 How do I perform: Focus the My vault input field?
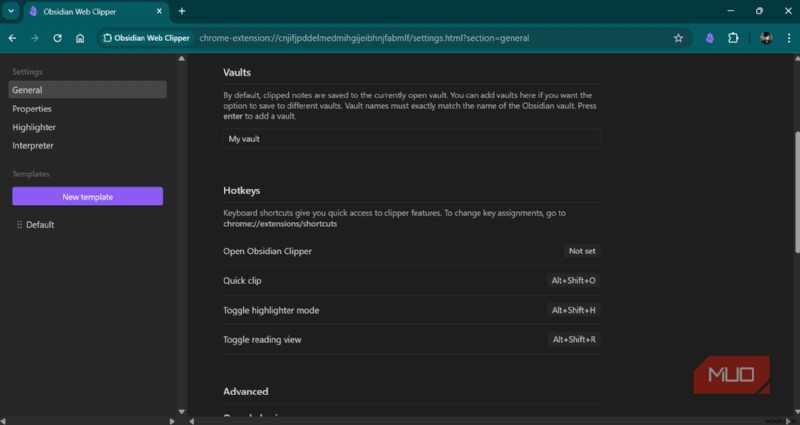(412, 139)
